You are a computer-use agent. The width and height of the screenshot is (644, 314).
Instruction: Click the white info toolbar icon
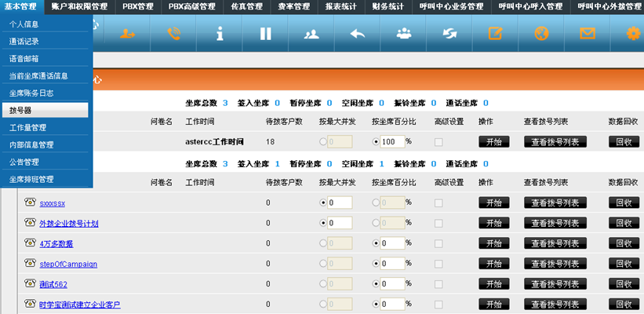(220, 34)
